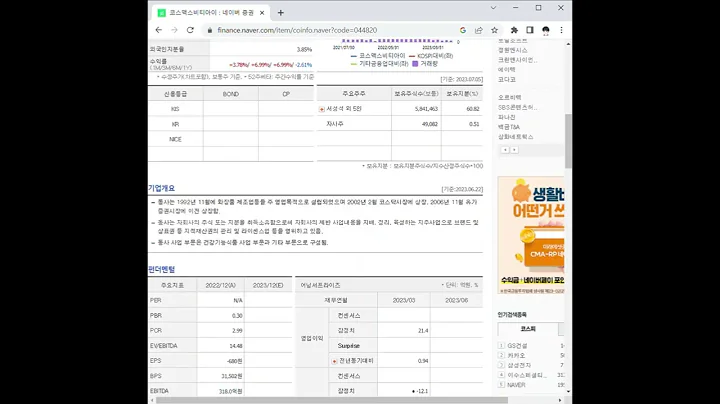
Task: Click the horizontal scrollbar right arrow
Action: 560,400
